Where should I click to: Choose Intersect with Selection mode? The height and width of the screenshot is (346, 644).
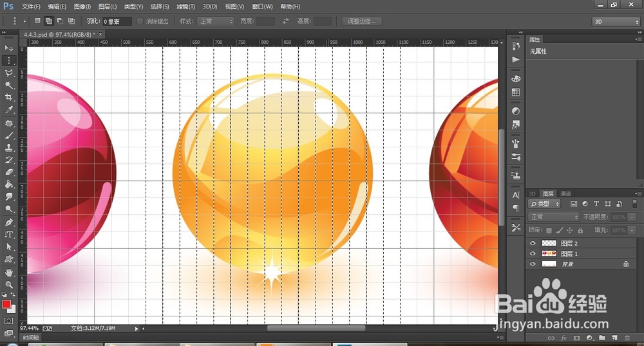click(71, 21)
